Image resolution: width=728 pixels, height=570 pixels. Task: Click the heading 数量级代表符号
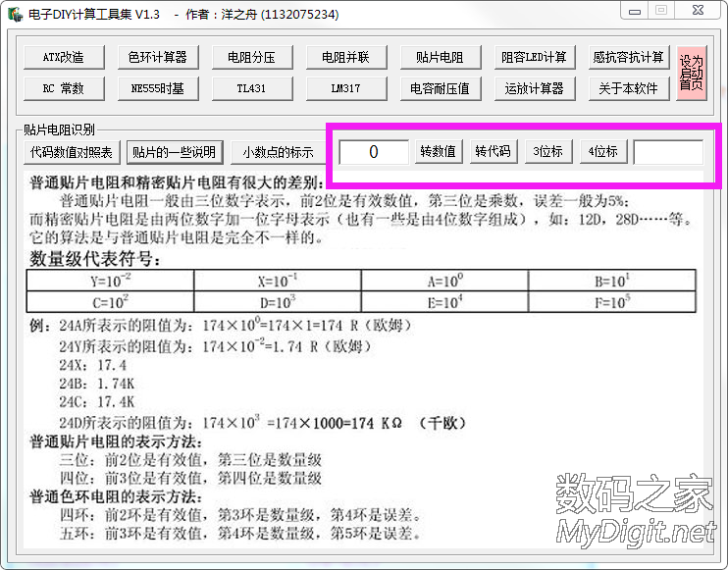pyautogui.click(x=95, y=259)
